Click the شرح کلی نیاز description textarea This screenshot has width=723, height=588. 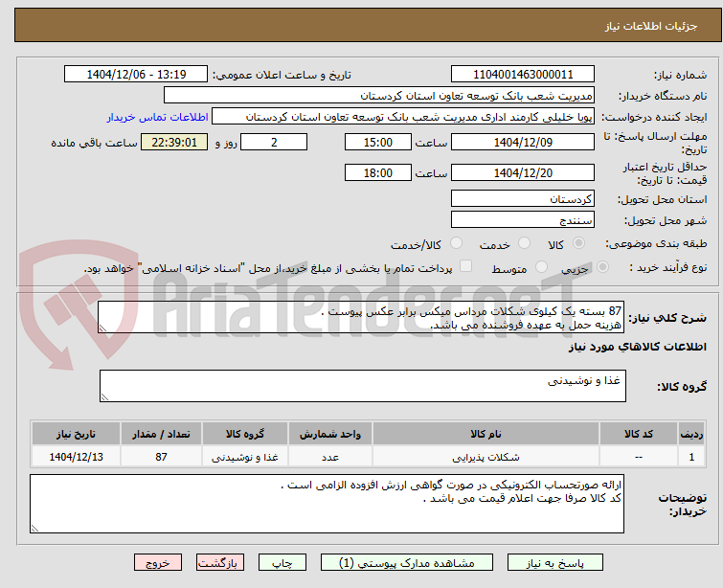pyautogui.click(x=361, y=317)
